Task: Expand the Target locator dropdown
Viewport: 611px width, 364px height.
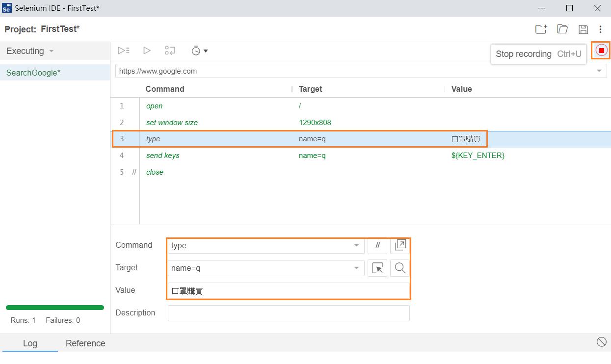Action: point(357,268)
